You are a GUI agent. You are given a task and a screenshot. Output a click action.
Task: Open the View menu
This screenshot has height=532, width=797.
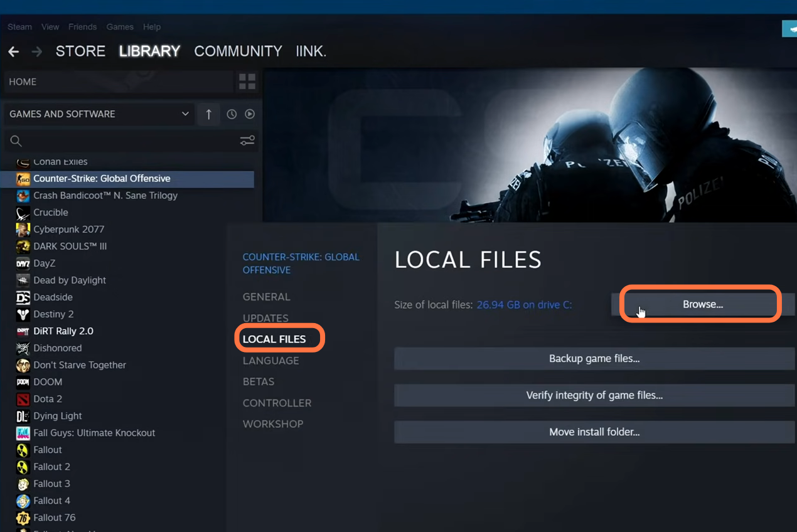tap(50, 27)
